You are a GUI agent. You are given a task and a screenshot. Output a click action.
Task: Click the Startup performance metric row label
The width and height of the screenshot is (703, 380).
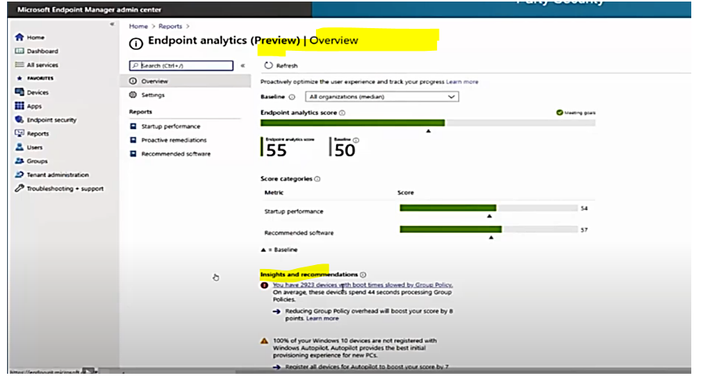click(294, 212)
